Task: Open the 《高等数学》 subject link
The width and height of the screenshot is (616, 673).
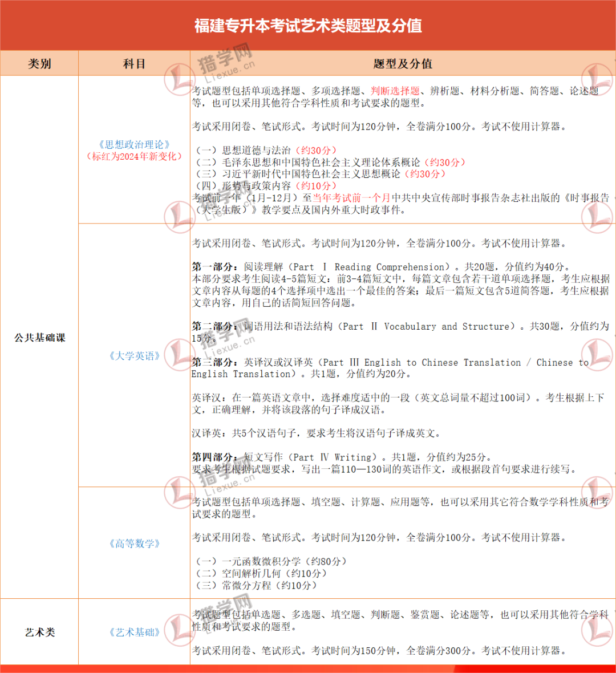Action: (x=135, y=544)
